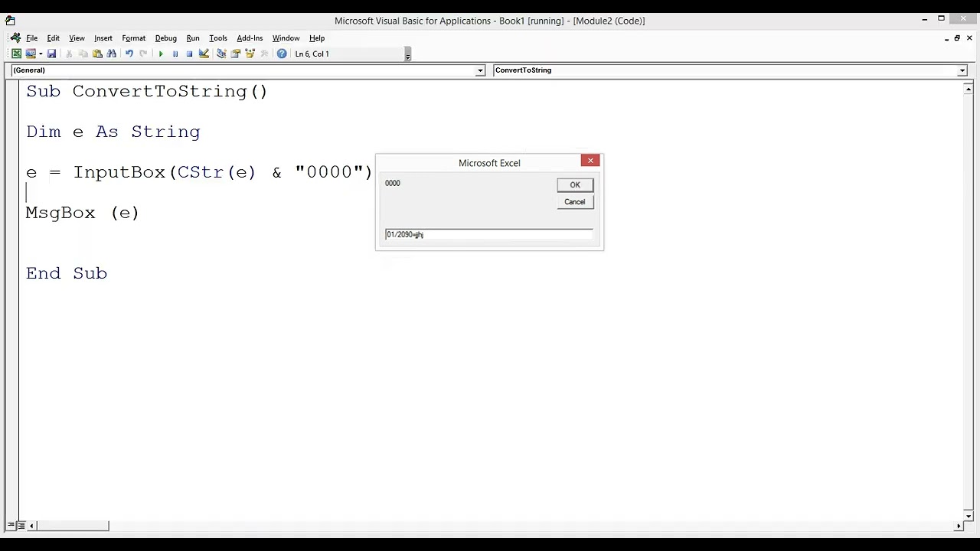980x551 pixels.
Task: Click the 'Ln 6, Col 1' position indicator
Action: pos(312,54)
